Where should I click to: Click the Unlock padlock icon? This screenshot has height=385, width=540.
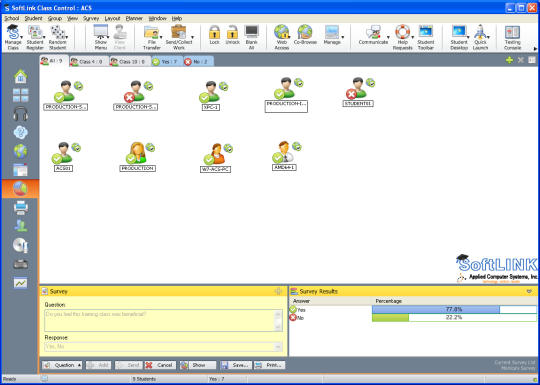click(x=232, y=35)
